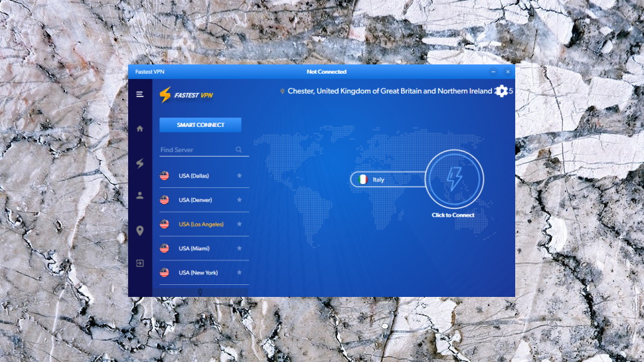Viewport: 644px width, 362px height.
Task: Go to Home via sidebar house icon
Action: tap(139, 129)
